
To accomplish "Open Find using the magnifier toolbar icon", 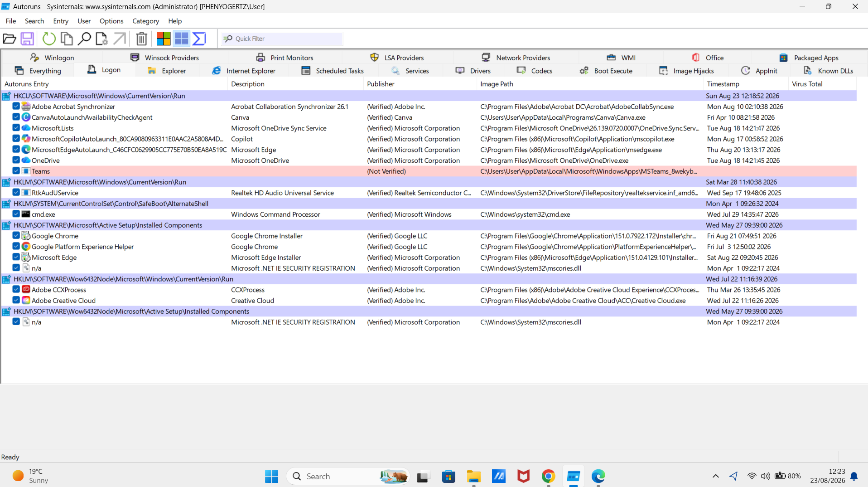I will (84, 39).
